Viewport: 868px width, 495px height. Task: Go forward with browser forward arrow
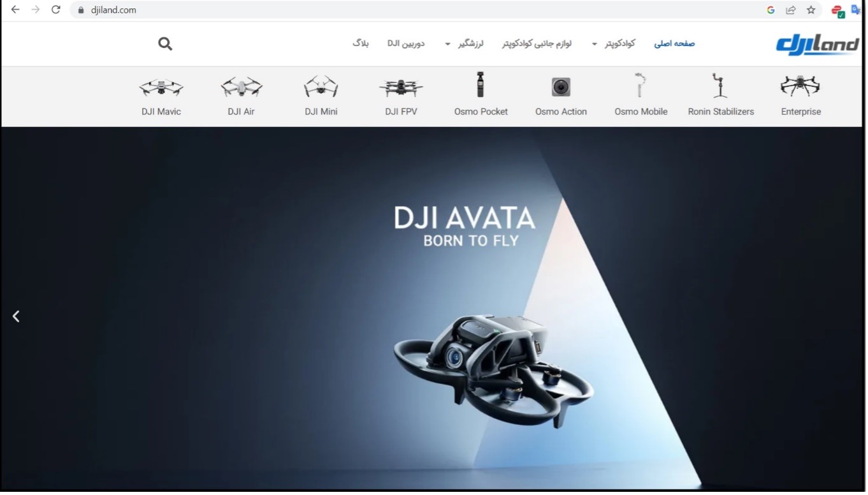36,10
